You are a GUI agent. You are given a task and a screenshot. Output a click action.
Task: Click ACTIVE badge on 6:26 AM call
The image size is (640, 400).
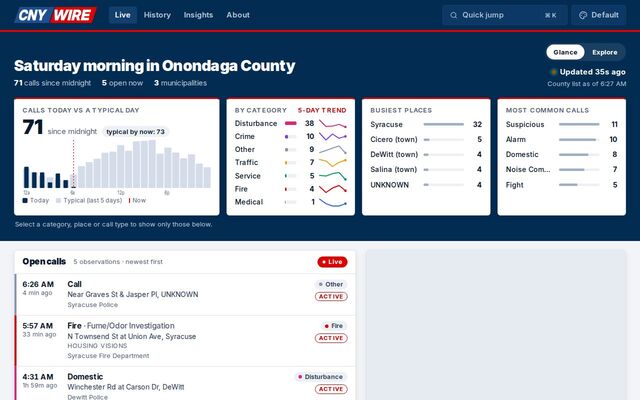[x=331, y=297]
